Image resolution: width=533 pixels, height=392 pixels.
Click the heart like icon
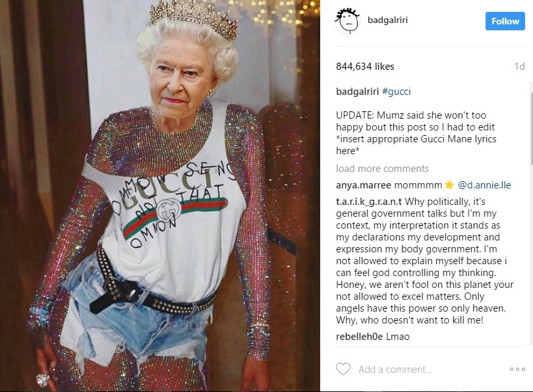pos(343,369)
